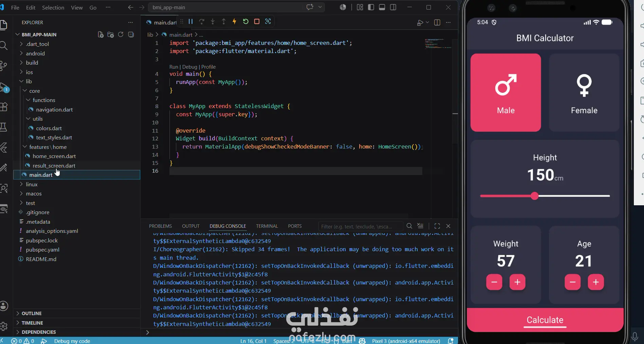This screenshot has width=644, height=344.
Task: Stop debugging with the red square
Action: [257, 21]
